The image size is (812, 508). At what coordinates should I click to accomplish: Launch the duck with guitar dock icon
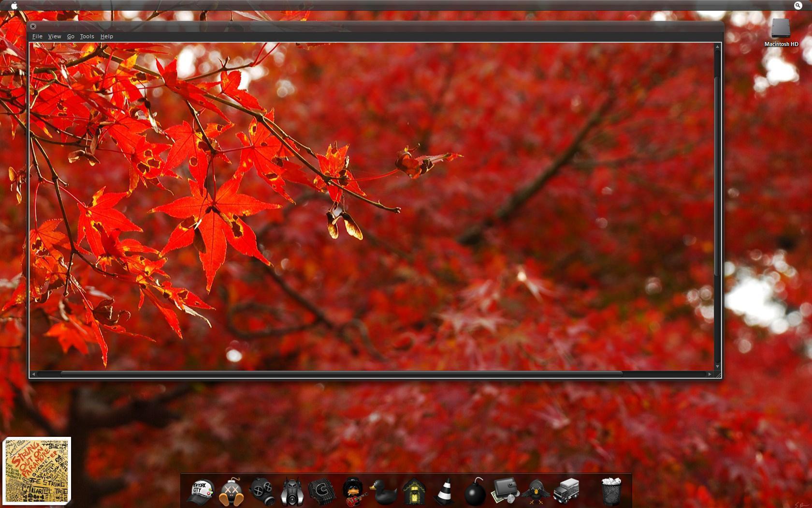point(354,492)
